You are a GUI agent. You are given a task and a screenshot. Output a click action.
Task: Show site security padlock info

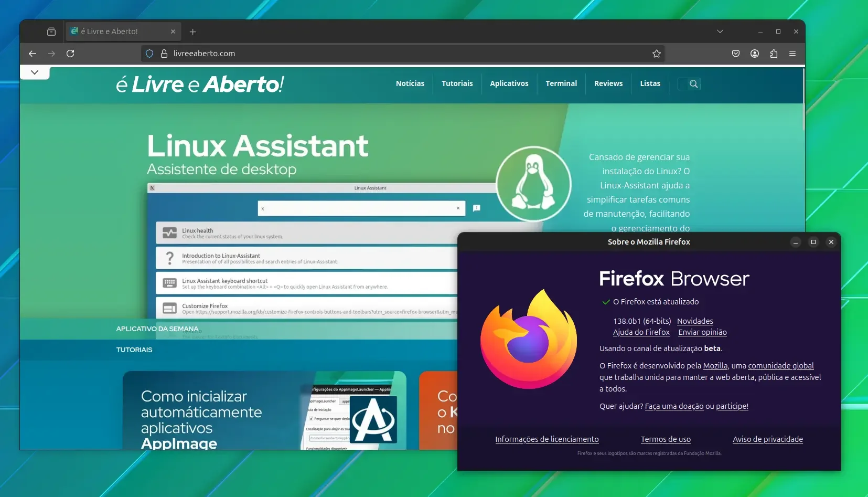click(x=164, y=54)
